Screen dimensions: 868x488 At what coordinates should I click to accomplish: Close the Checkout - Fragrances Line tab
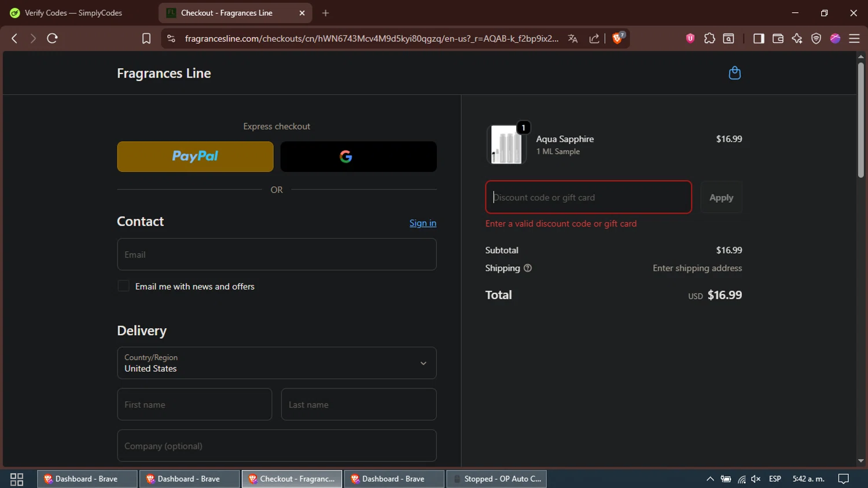tap(302, 13)
